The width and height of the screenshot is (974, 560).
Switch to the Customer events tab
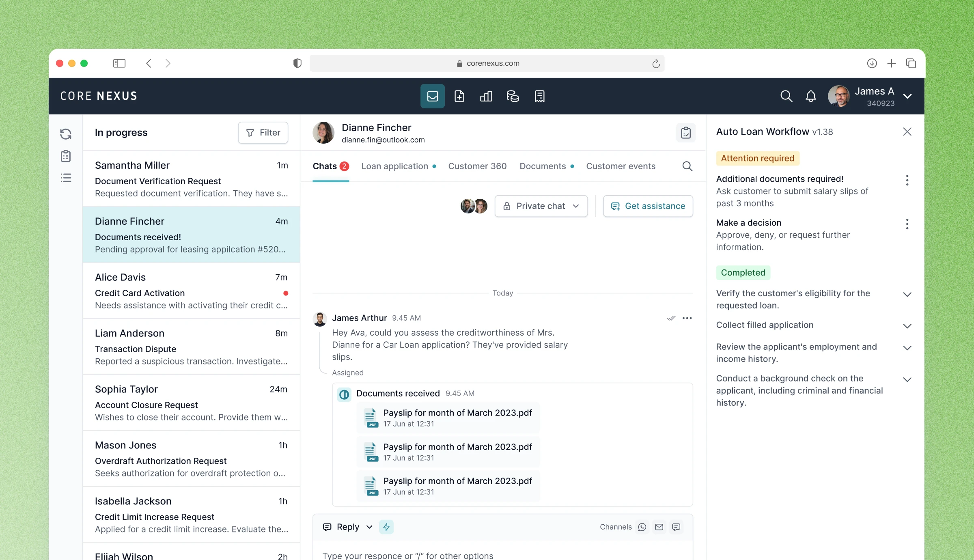coord(621,166)
